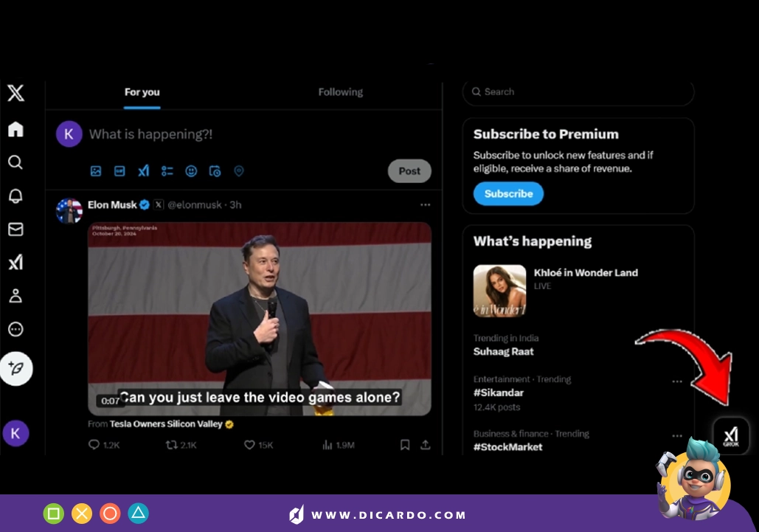Viewport: 759px width, 532px height.
Task: Open the emoji picker in composer
Action: tap(191, 171)
